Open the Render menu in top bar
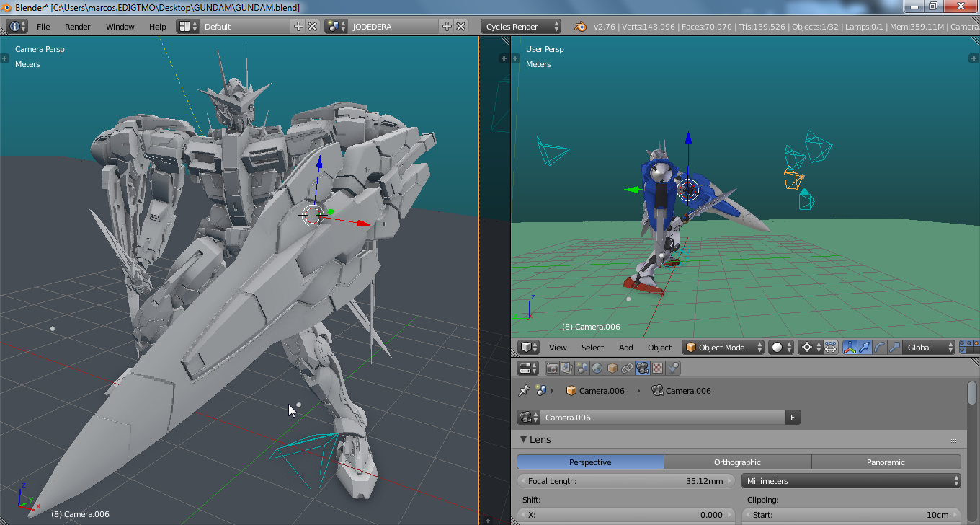The width and height of the screenshot is (980, 525). (x=78, y=27)
